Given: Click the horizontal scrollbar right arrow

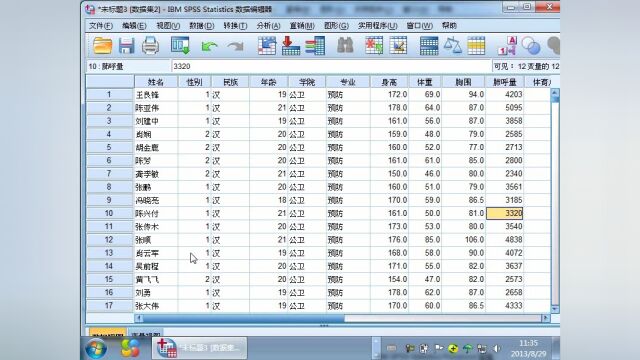Looking at the screenshot, I should pos(546,318).
